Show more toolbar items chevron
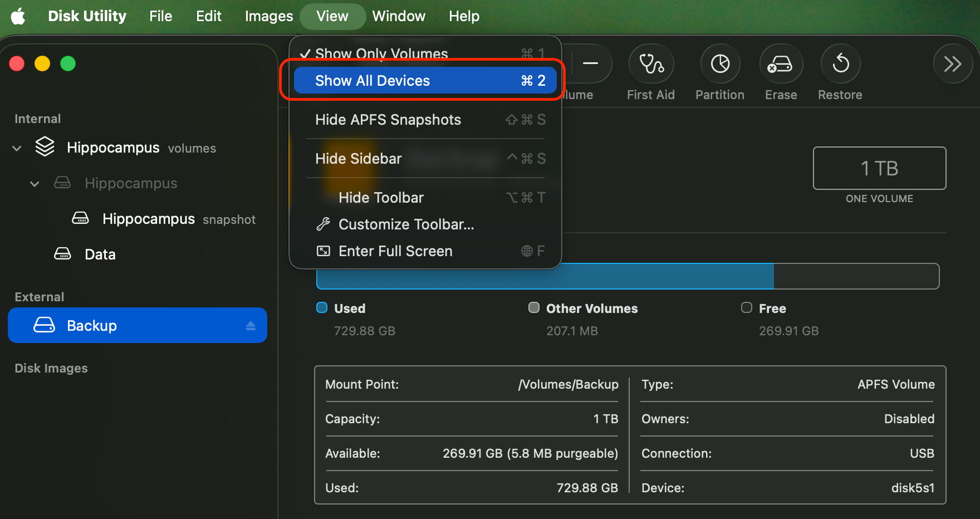The width and height of the screenshot is (980, 519). click(953, 64)
